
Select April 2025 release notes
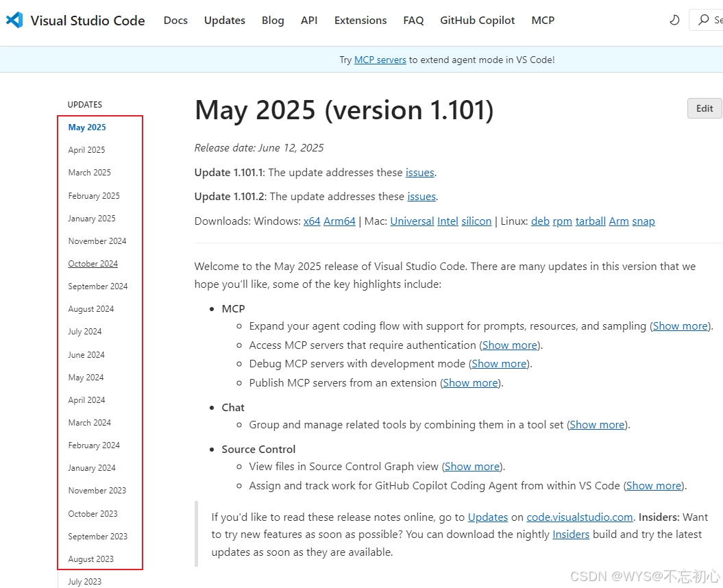click(86, 150)
